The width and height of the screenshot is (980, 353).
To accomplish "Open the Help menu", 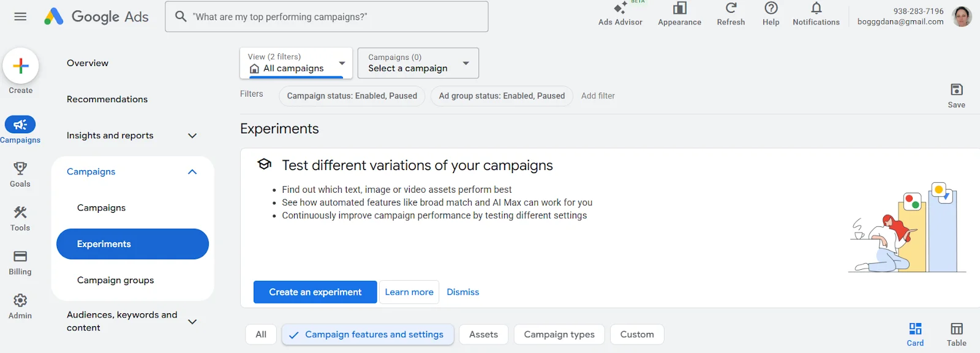I will point(771,15).
